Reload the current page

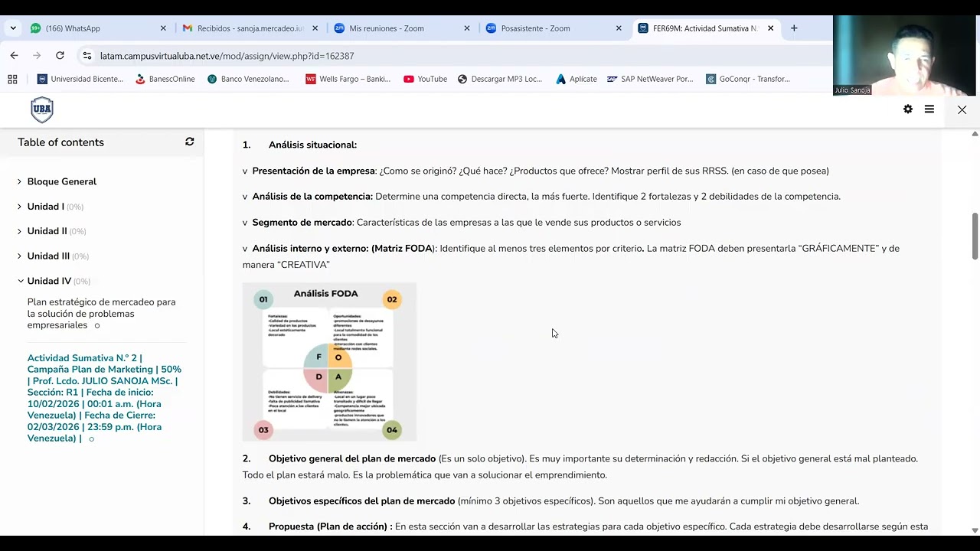60,56
